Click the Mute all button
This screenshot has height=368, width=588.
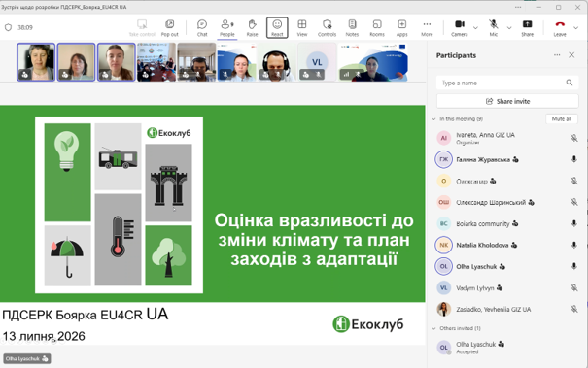(x=562, y=119)
